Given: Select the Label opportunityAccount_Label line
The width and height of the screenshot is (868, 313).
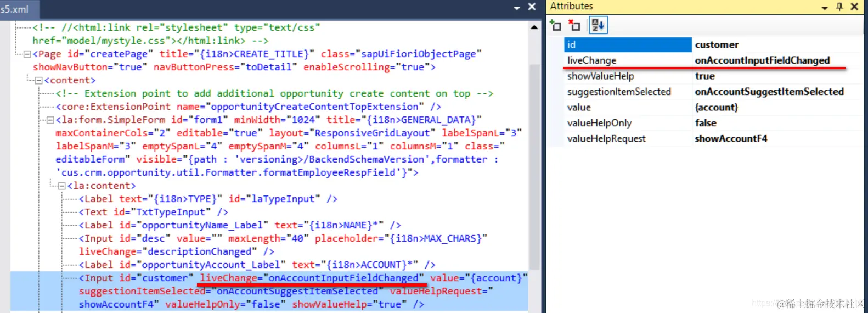Looking at the screenshot, I should click(x=257, y=265).
